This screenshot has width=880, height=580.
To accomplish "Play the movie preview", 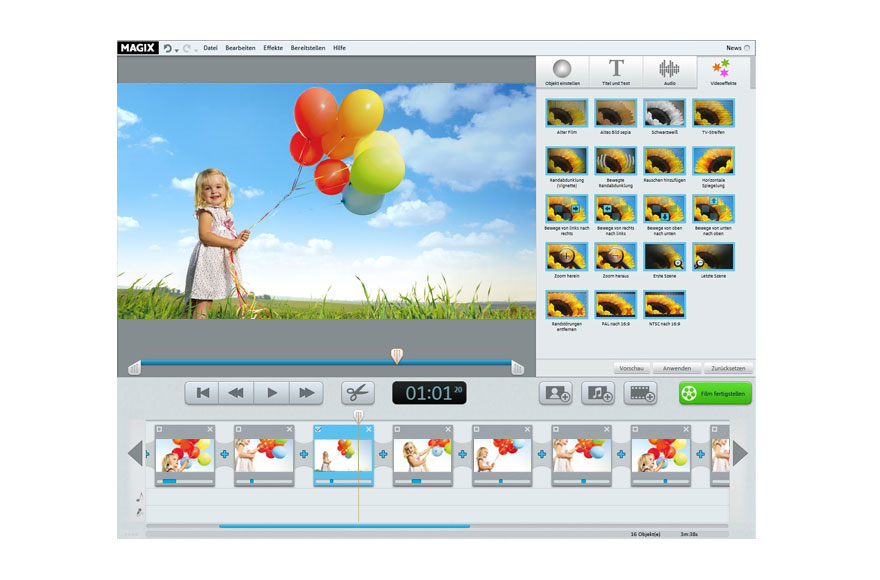I will [272, 392].
